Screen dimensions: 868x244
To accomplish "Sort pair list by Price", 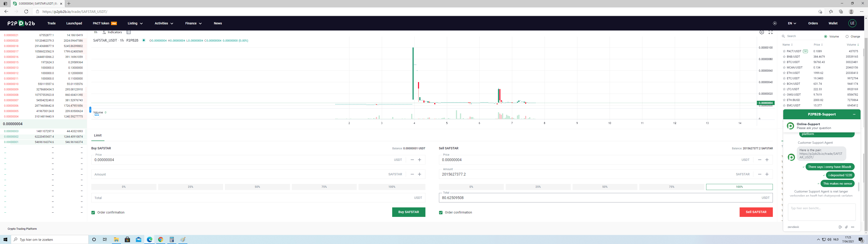I will pyautogui.click(x=818, y=45).
